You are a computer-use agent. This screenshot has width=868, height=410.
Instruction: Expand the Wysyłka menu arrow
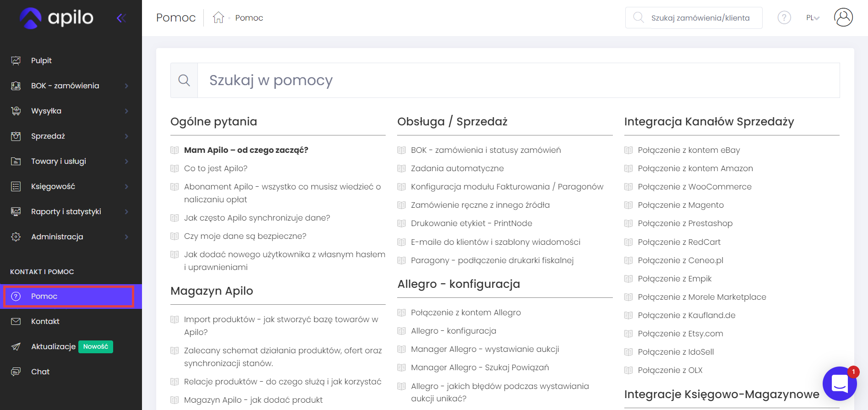126,111
